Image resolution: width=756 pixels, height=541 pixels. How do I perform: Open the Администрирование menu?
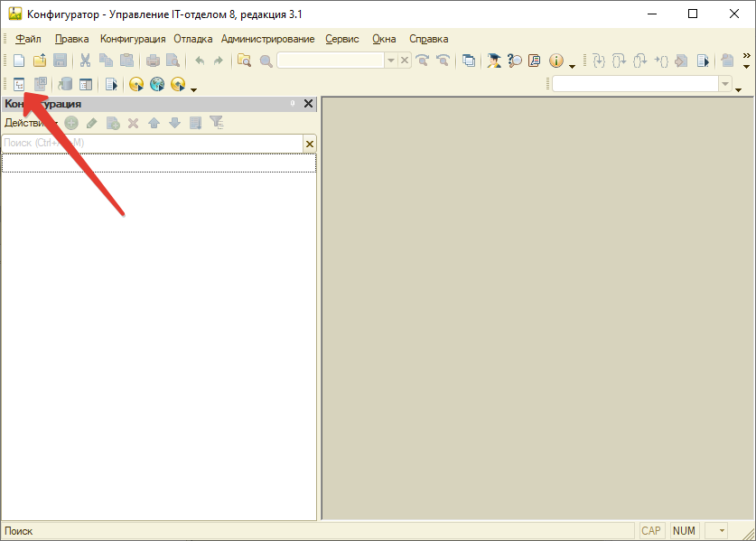pos(267,39)
